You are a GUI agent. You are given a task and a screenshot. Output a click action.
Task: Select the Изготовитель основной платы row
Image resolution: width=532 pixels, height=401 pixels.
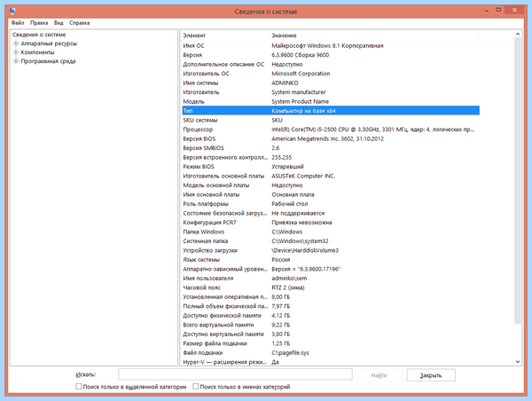pos(331,176)
